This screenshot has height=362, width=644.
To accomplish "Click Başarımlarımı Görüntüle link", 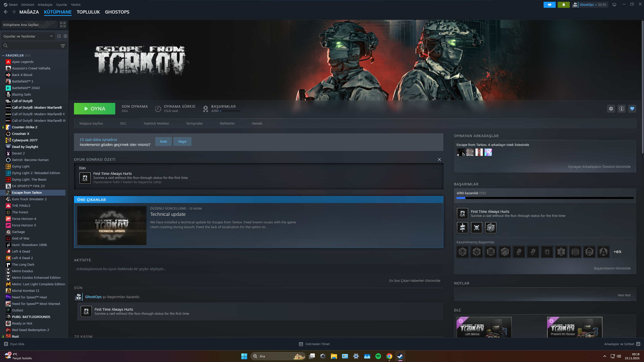I will [612, 268].
